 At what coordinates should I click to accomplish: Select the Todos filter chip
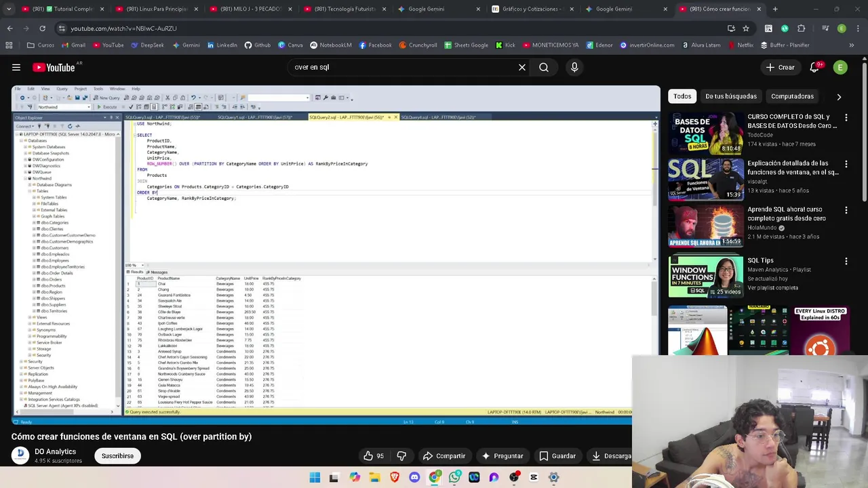click(x=682, y=96)
